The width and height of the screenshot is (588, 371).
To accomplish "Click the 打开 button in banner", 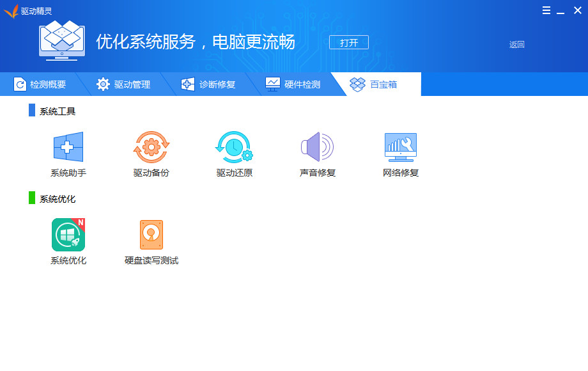I will [x=349, y=42].
